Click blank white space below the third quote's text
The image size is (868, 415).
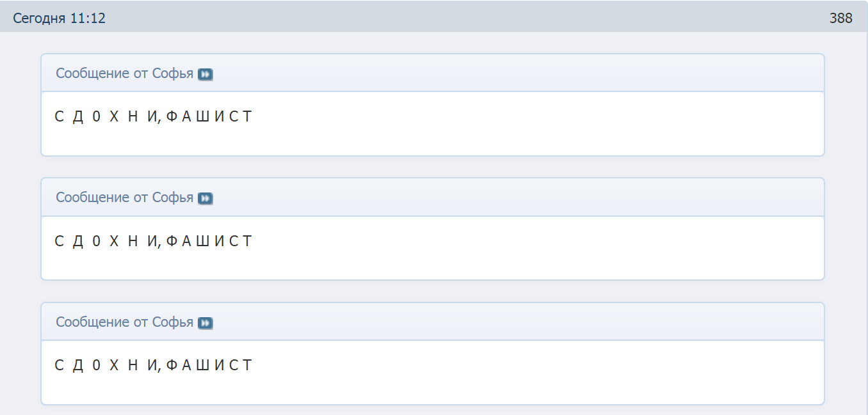tap(384, 390)
